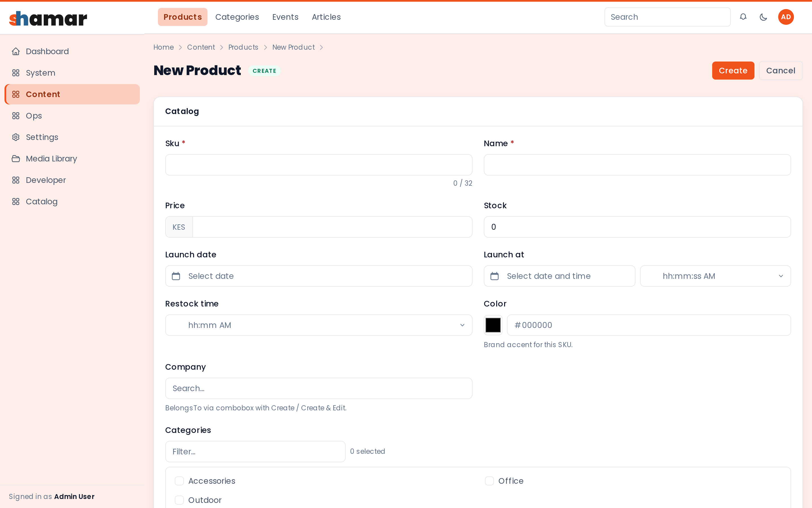Click the Developer grid icon

coord(16,180)
